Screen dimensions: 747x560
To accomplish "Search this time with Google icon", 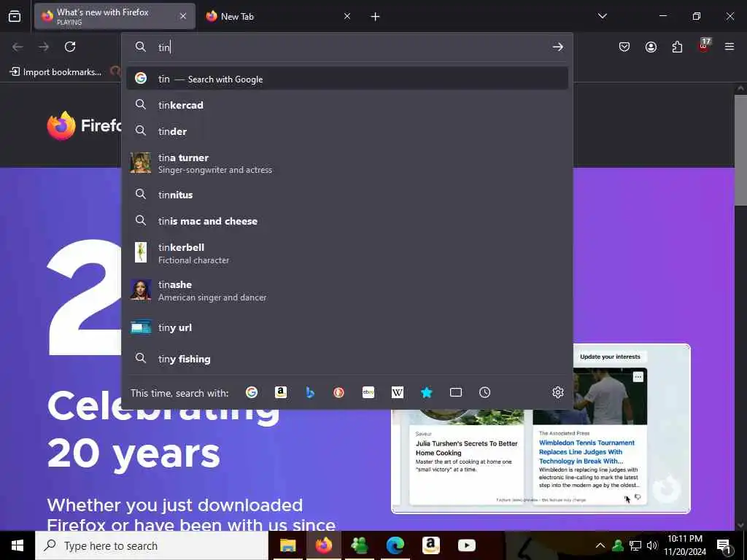I will coord(252,392).
